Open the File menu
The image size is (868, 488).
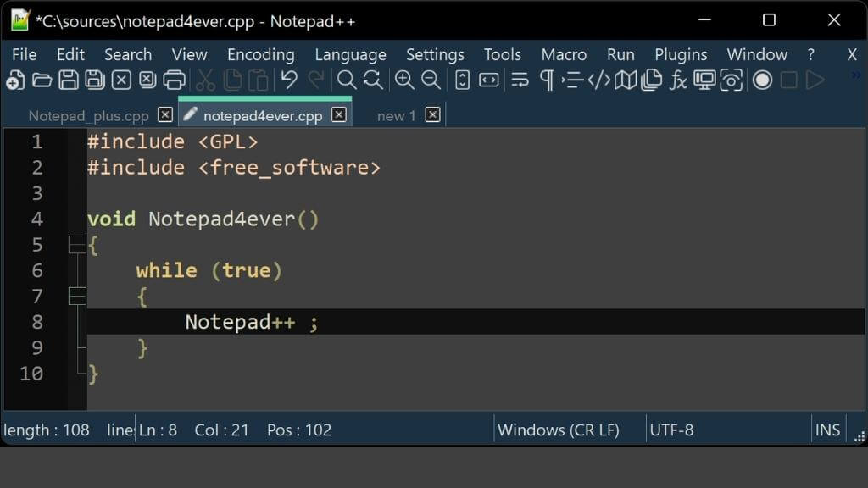click(25, 55)
